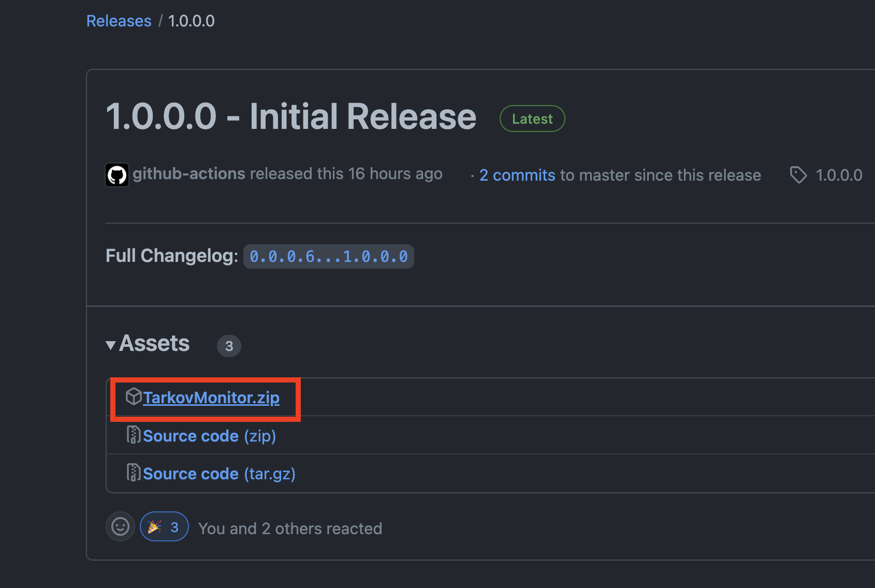This screenshot has height=588, width=875.
Task: Click the package icon beside TarkovMonitor.zip
Action: [x=135, y=397]
